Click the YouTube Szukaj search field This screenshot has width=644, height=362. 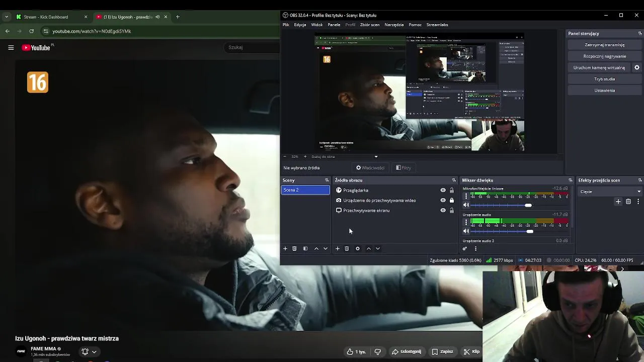(x=252, y=47)
